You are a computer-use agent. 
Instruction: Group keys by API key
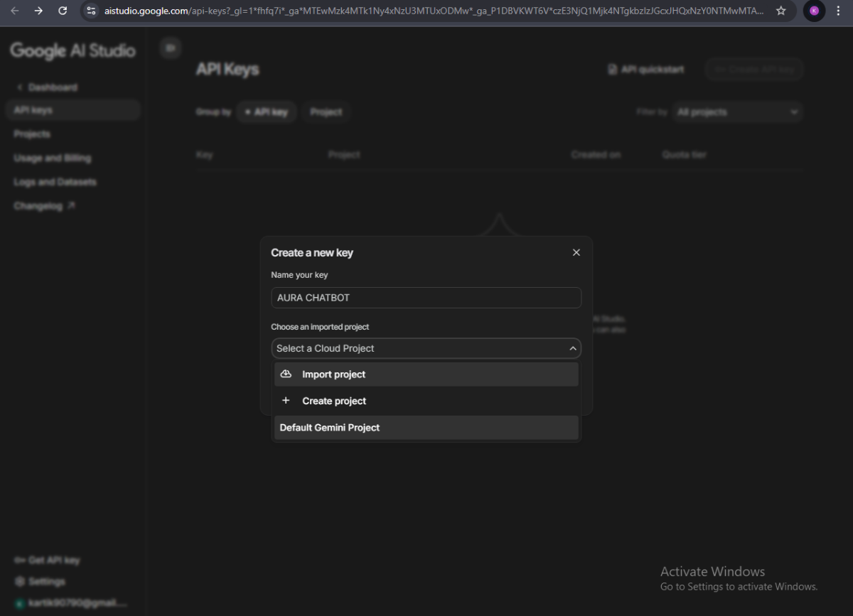pos(267,112)
